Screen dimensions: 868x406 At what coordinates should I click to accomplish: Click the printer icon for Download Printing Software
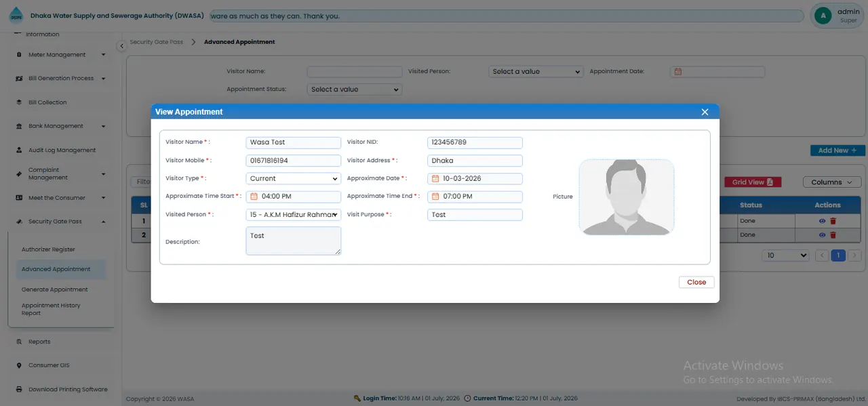(19, 390)
